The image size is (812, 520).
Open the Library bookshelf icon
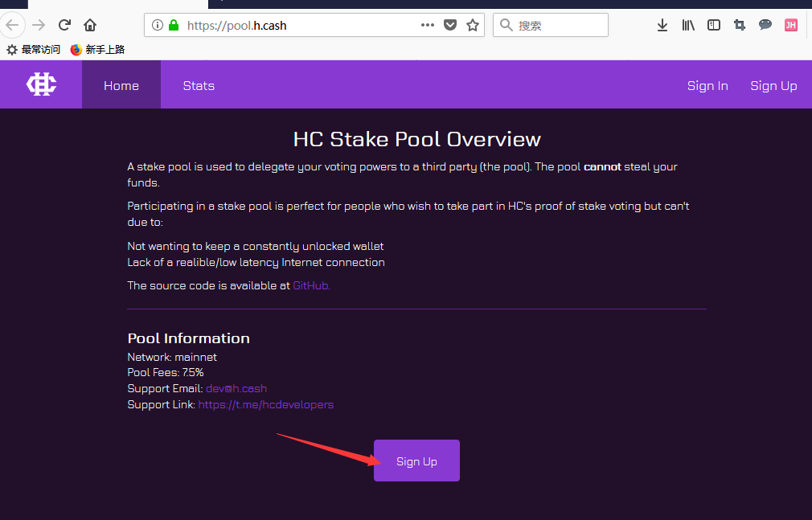click(688, 25)
